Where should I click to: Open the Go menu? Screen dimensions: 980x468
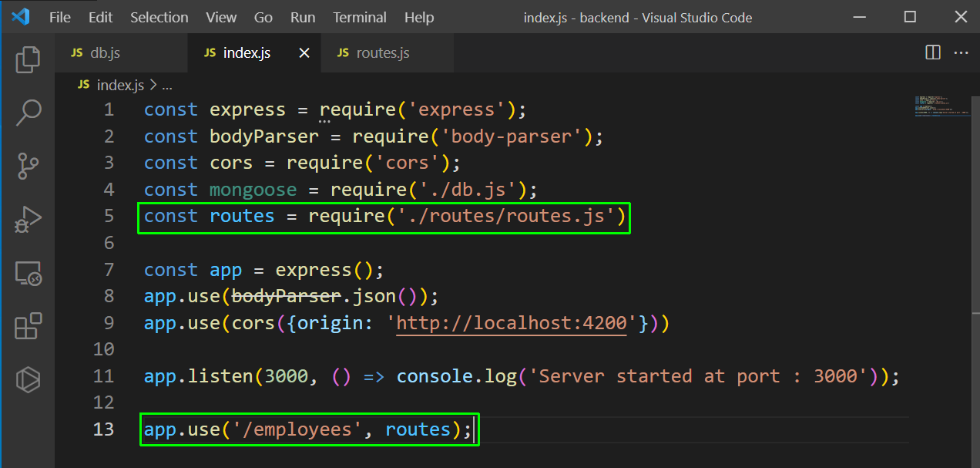click(263, 17)
